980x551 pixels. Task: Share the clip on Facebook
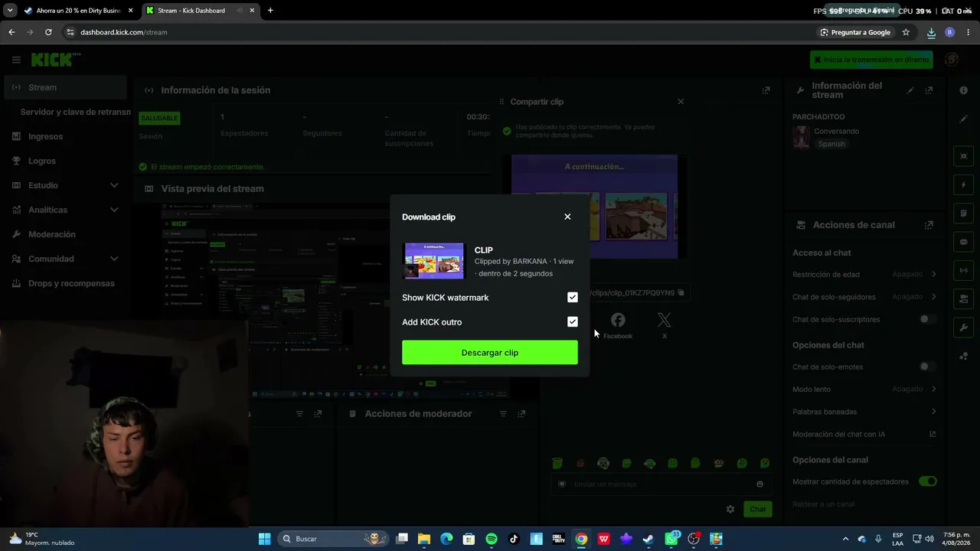618,325
